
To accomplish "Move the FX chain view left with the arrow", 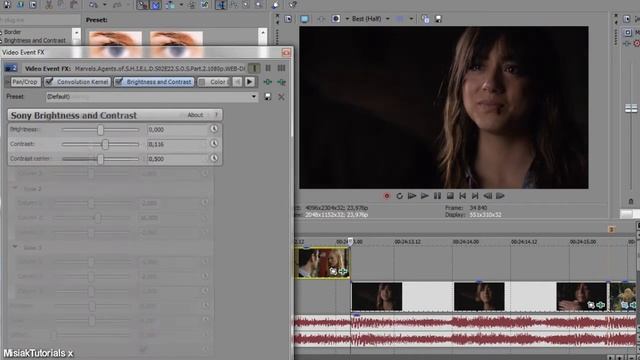I will pos(237,82).
